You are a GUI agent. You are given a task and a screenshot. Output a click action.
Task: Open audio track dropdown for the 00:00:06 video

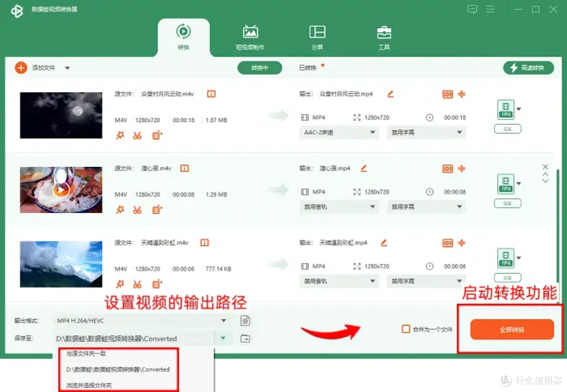click(339, 281)
